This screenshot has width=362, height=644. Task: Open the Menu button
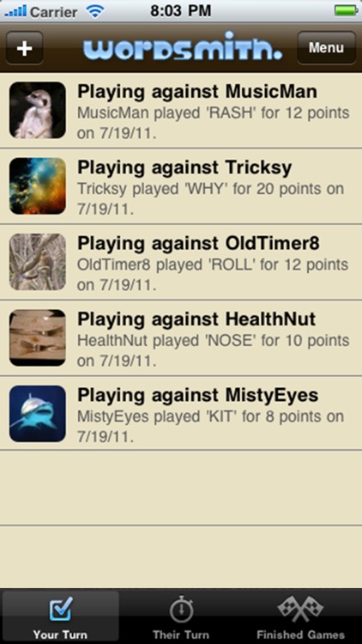[326, 48]
